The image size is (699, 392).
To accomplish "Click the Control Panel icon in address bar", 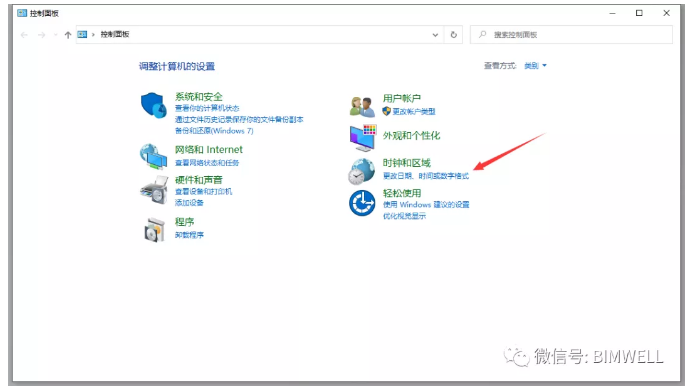I will 82,34.
